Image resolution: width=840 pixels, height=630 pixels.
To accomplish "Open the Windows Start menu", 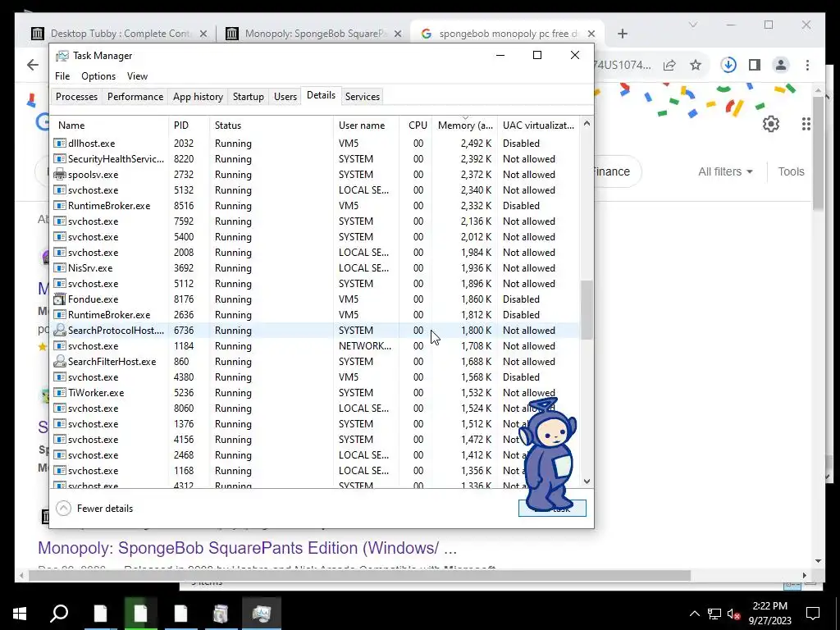I will (20, 614).
